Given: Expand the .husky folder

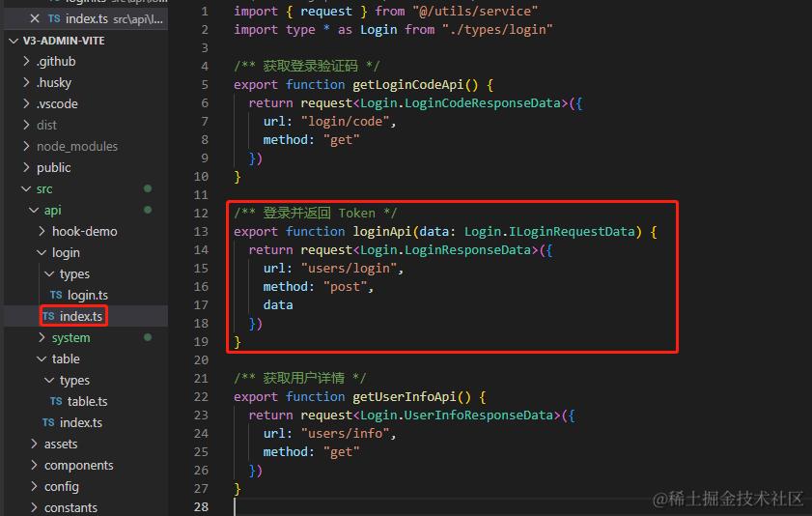Looking at the screenshot, I should point(26,82).
